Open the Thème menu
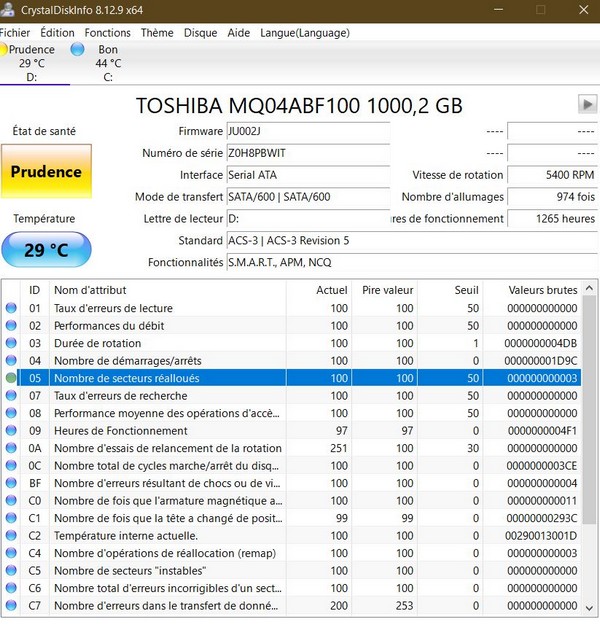The width and height of the screenshot is (600, 625). [x=157, y=33]
